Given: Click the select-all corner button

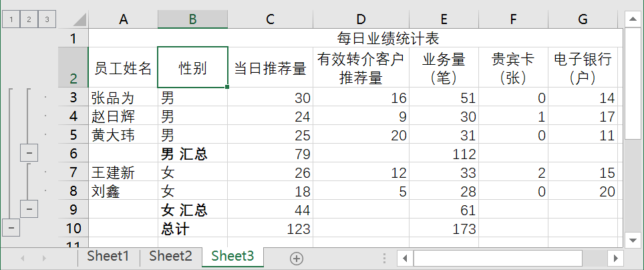Looking at the screenshot, I should (x=73, y=19).
